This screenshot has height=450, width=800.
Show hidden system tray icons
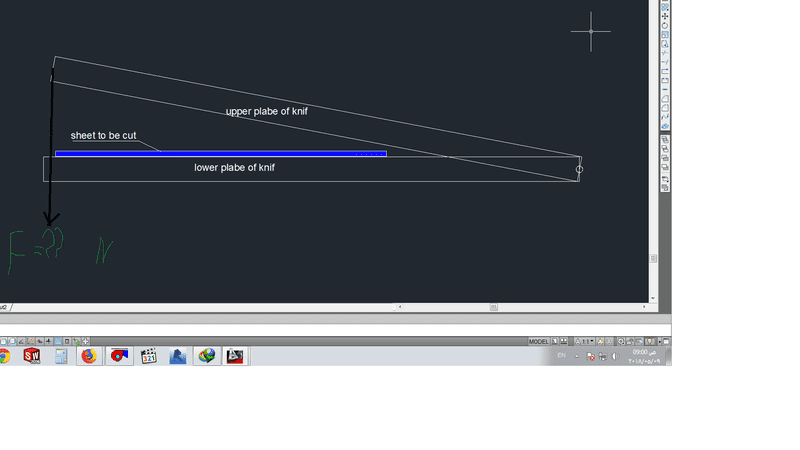(x=577, y=356)
